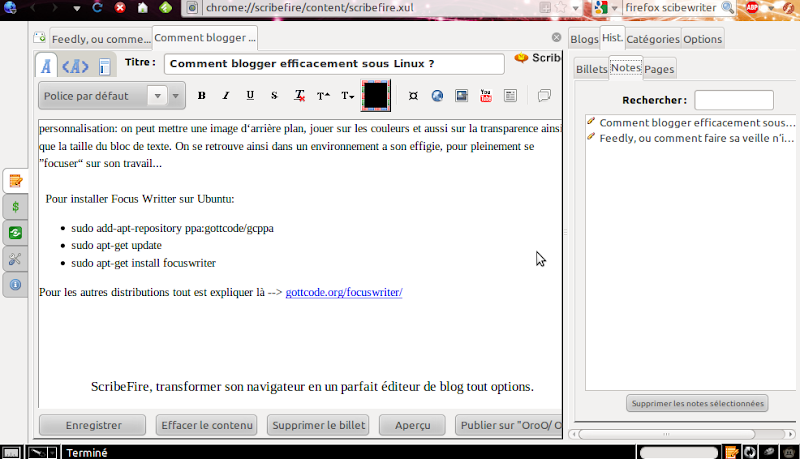This screenshot has width=800, height=459.
Task: Click the red stop loading icon
Action: coord(120,8)
